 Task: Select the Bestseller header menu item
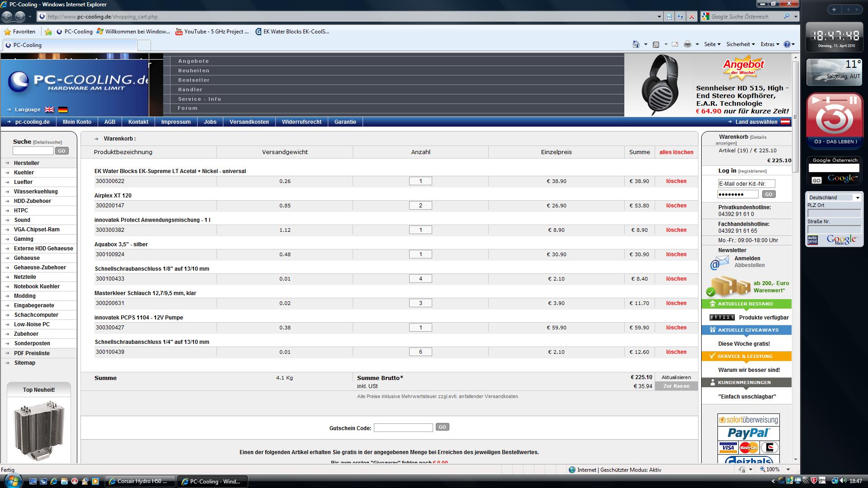pyautogui.click(x=194, y=80)
